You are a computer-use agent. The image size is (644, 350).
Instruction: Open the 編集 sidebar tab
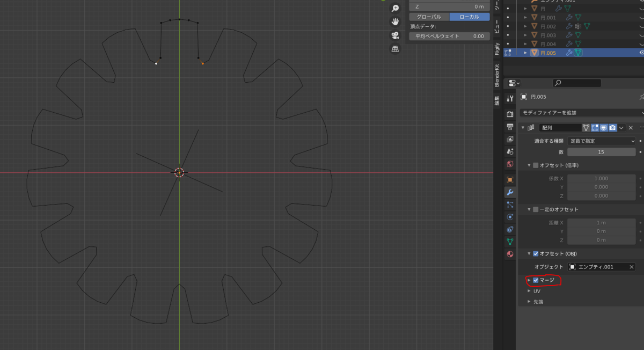pyautogui.click(x=497, y=100)
